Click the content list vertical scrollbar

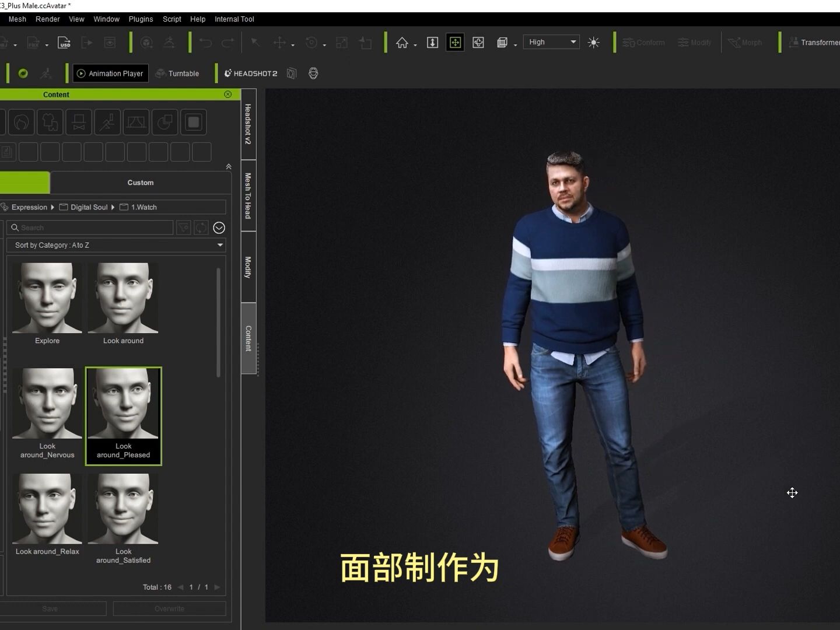coord(219,323)
